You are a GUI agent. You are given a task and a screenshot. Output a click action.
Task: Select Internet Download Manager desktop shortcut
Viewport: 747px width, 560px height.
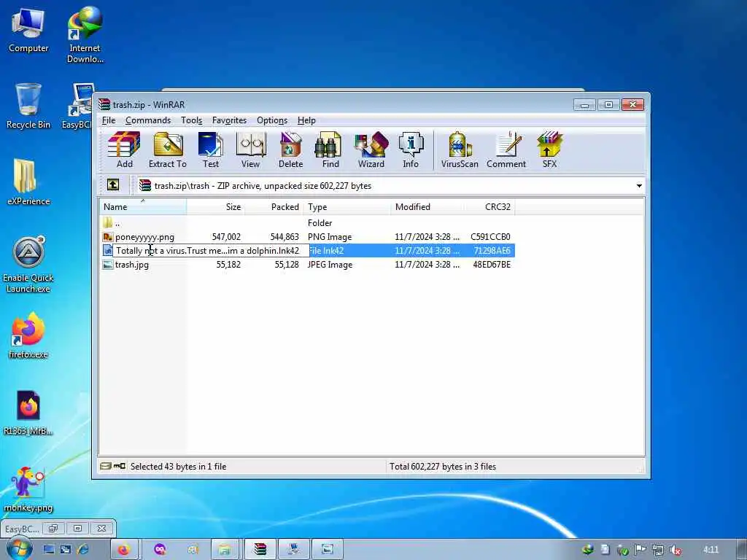[x=85, y=35]
